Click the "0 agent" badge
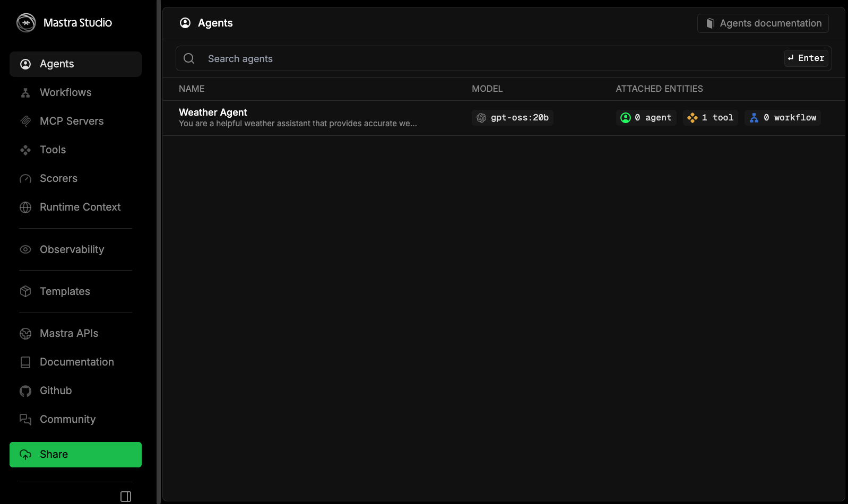The width and height of the screenshot is (848, 504). (x=646, y=118)
